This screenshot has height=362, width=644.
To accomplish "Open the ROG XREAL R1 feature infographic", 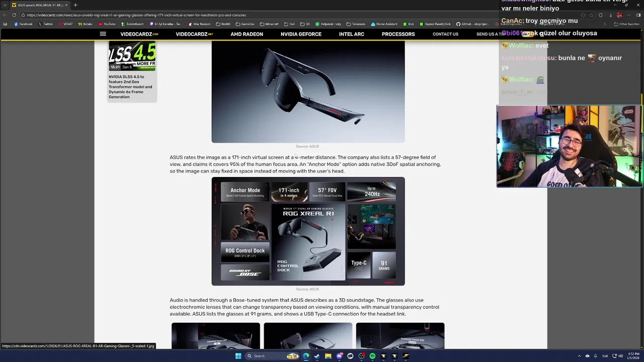I will [308, 231].
